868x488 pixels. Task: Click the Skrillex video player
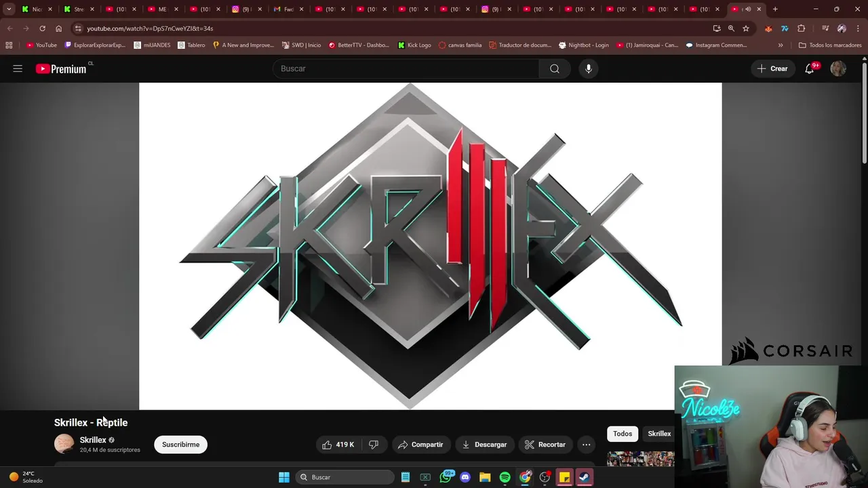[430, 246]
